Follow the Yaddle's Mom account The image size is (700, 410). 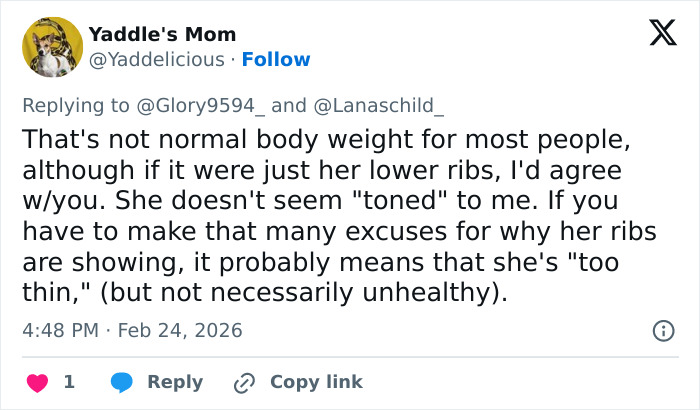(x=276, y=60)
